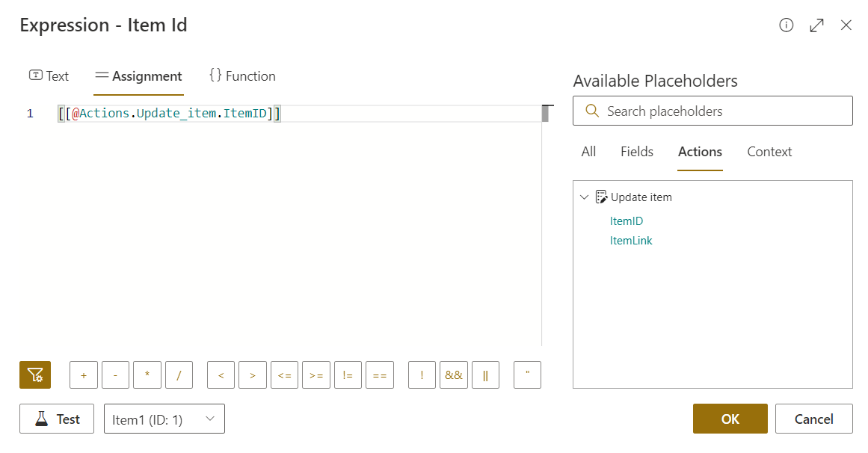868x453 pixels.
Task: Run the expression with Test button
Action: (57, 419)
